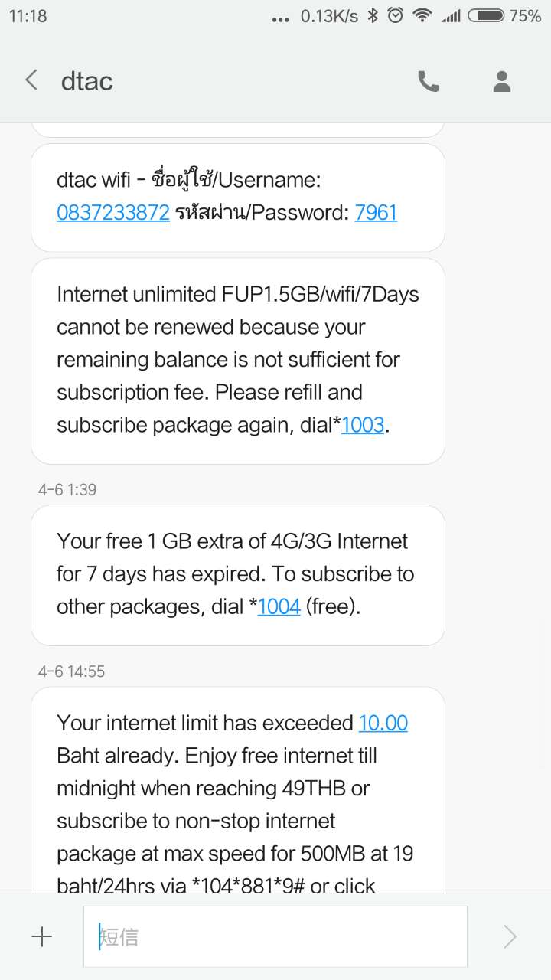Tap the Bluetooth status icon
Image resolution: width=551 pixels, height=980 pixels.
point(373,16)
